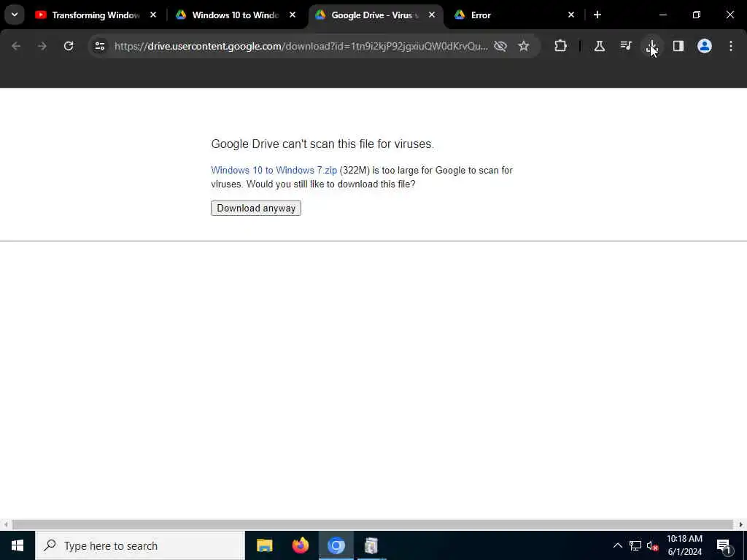
Task: Open a new tab with plus button
Action: (597, 15)
